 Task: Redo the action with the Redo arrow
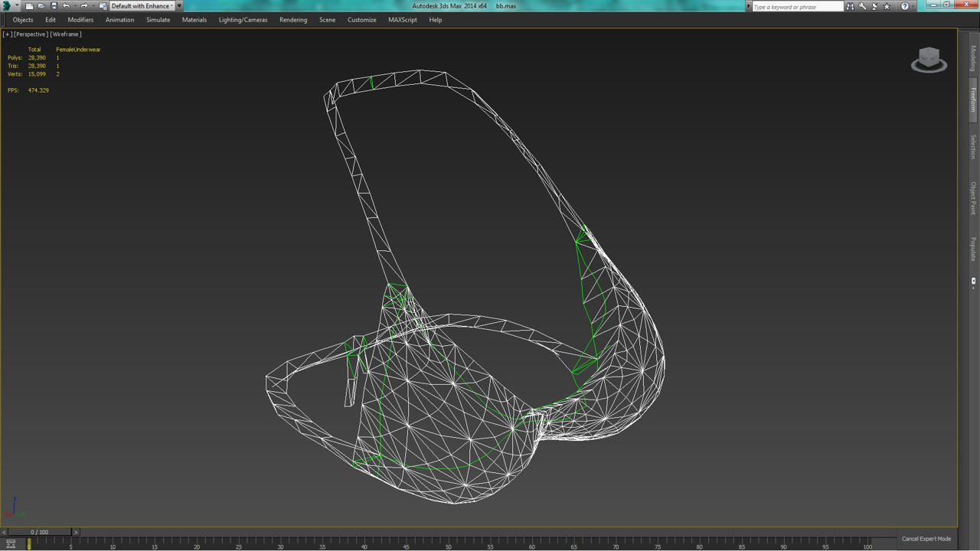(x=84, y=6)
